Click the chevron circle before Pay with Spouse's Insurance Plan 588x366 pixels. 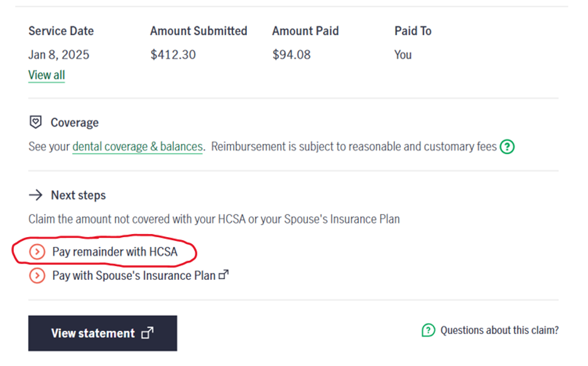coord(37,275)
